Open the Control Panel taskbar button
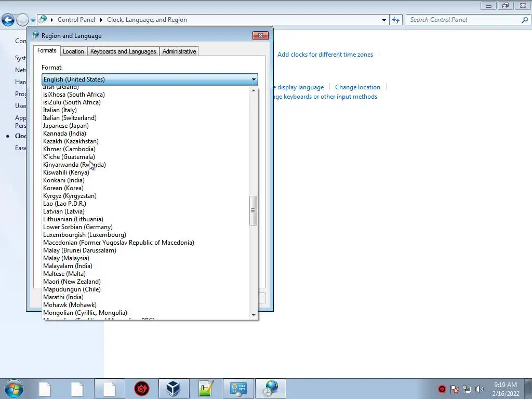532x399 pixels. pos(238,389)
